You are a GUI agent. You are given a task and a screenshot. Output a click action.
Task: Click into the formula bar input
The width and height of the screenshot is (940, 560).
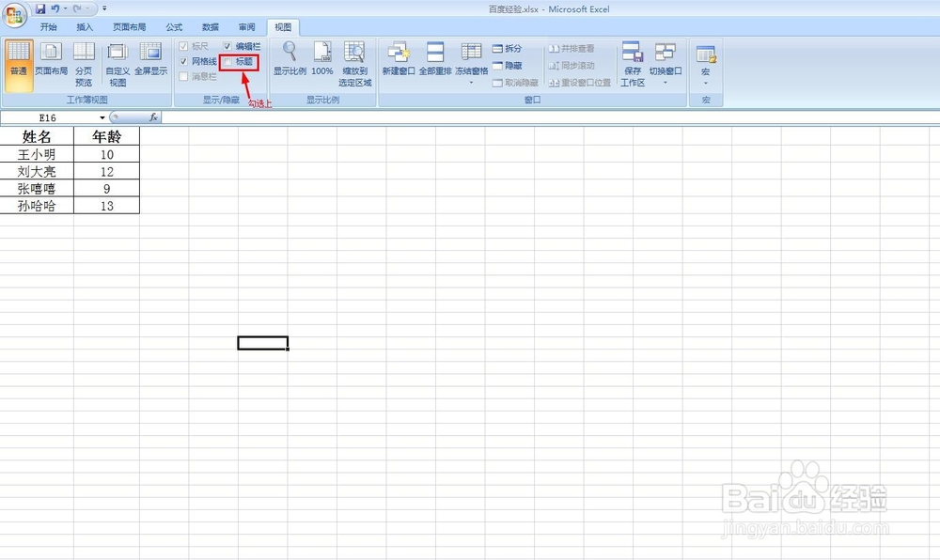(550, 117)
